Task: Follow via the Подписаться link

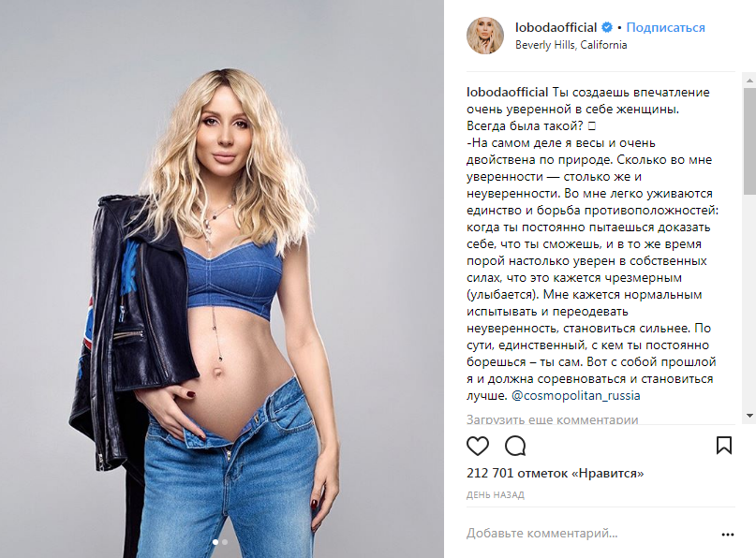Action: (665, 27)
